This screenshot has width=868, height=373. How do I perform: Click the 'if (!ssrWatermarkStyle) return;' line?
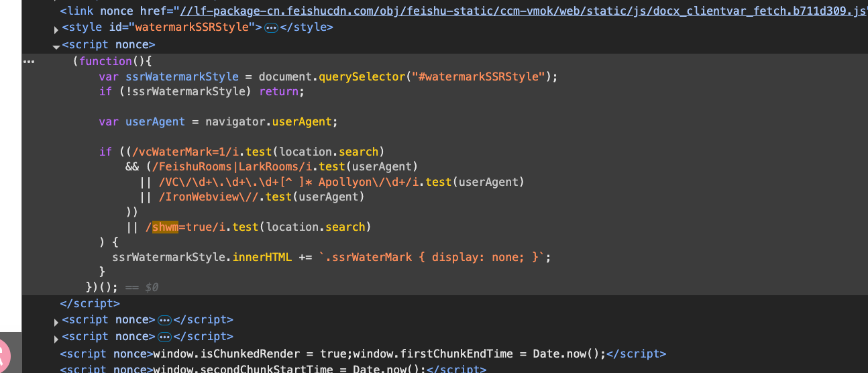tap(201, 91)
